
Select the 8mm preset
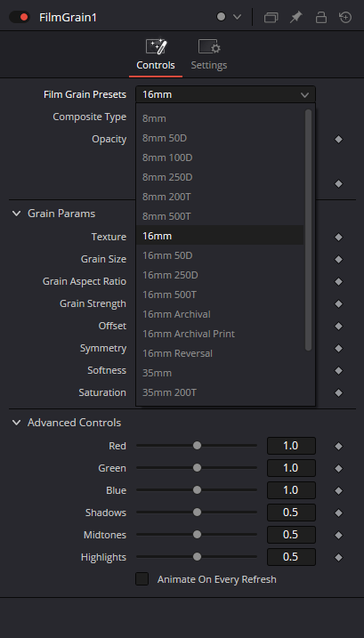(x=220, y=118)
